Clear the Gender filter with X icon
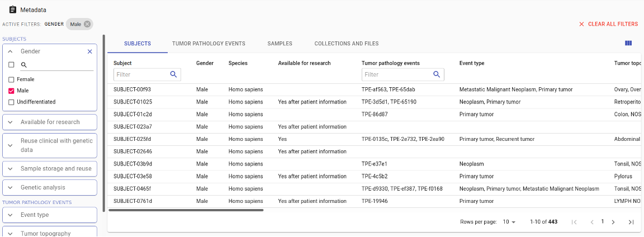The image size is (644, 237). tap(90, 51)
